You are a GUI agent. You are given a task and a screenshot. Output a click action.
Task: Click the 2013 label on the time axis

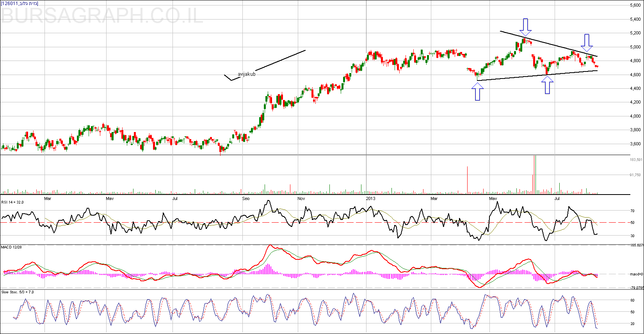pyautogui.click(x=370, y=198)
